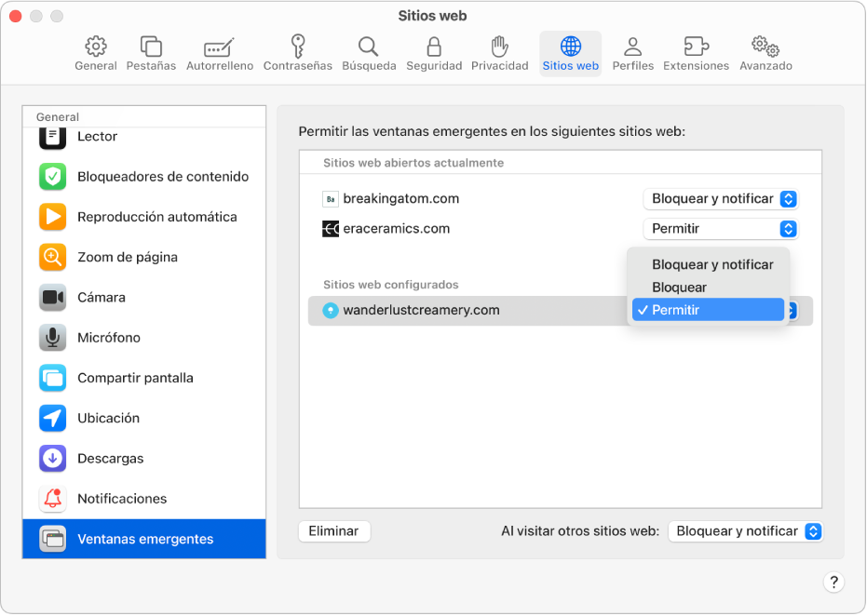Choose 'Bloquear y notificar' in open menu
This screenshot has width=867, height=616.
click(x=709, y=264)
